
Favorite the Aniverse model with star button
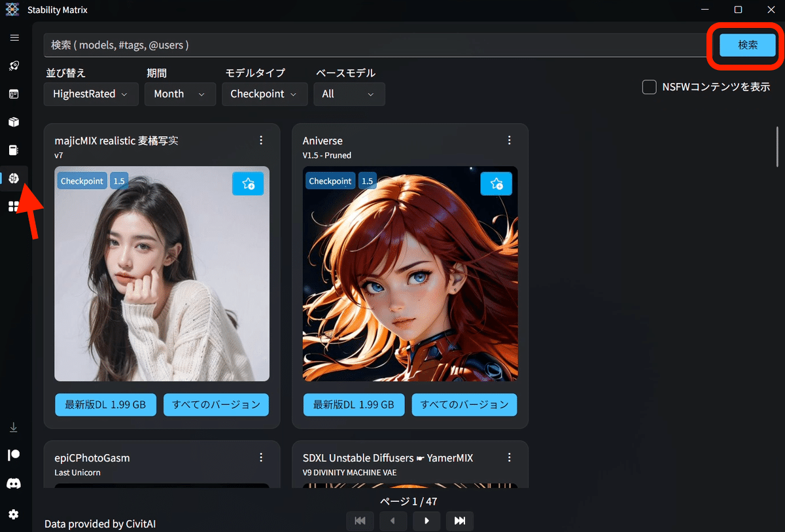click(x=497, y=184)
